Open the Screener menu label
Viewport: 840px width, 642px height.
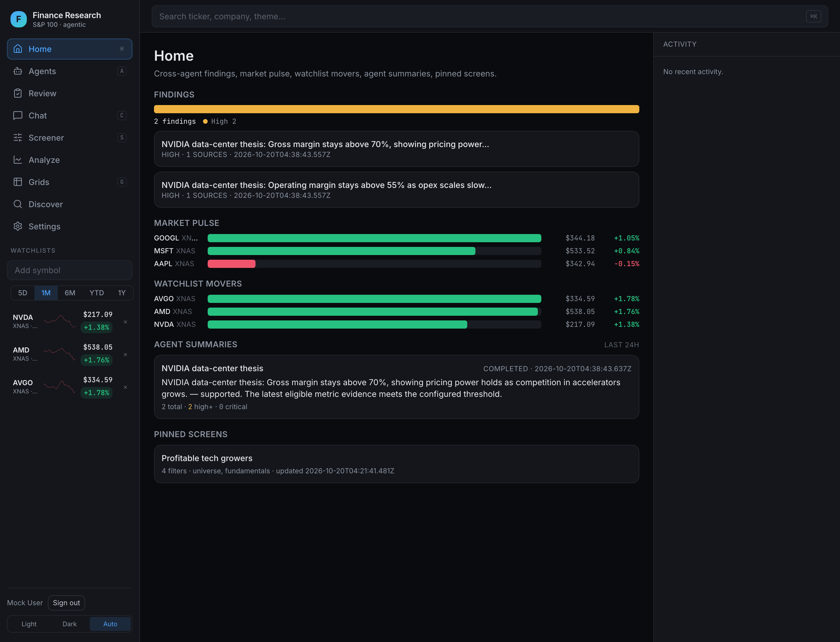point(46,137)
